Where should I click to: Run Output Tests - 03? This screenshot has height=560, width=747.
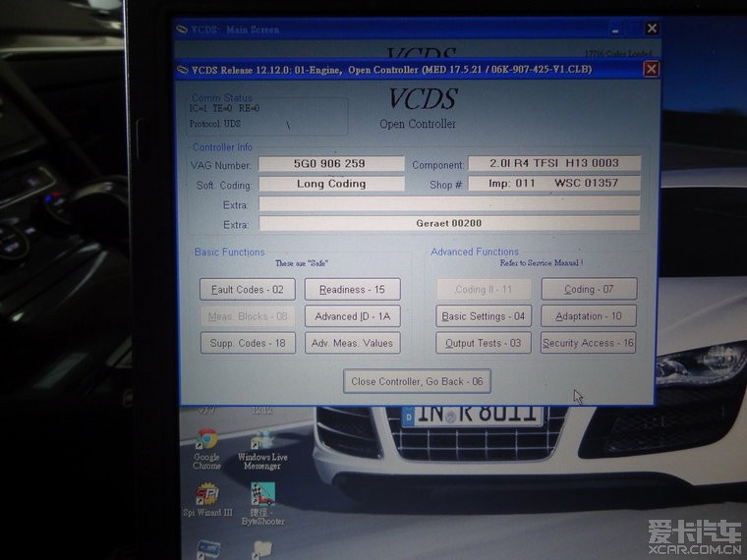(x=483, y=343)
